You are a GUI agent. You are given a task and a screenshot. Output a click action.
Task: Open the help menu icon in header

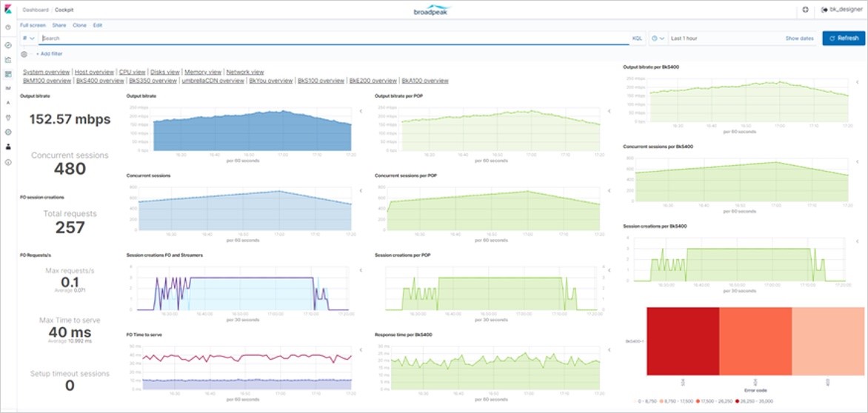806,10
